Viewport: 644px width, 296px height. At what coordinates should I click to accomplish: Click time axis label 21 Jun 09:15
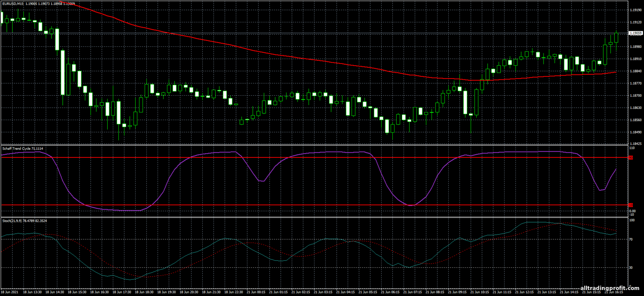coord(457,292)
